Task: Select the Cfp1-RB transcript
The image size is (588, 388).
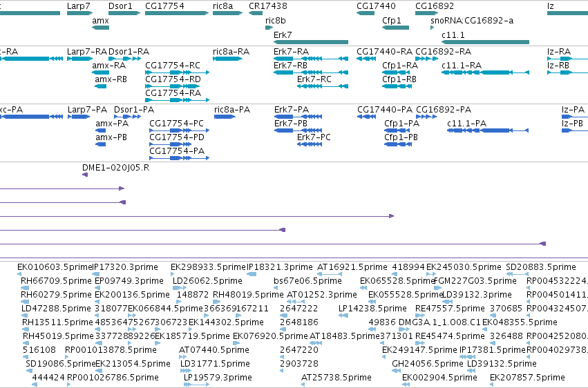Action: tap(397, 86)
